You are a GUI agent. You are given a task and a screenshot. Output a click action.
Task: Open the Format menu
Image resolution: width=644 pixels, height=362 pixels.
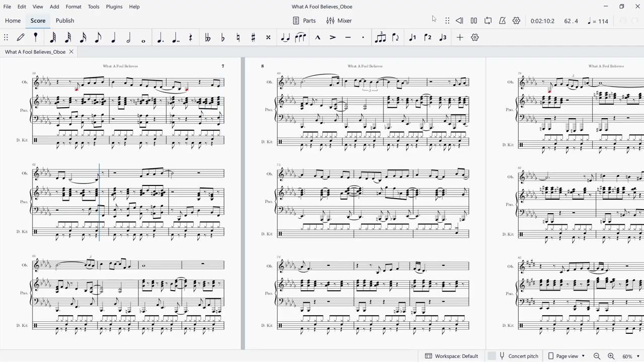tap(73, 7)
